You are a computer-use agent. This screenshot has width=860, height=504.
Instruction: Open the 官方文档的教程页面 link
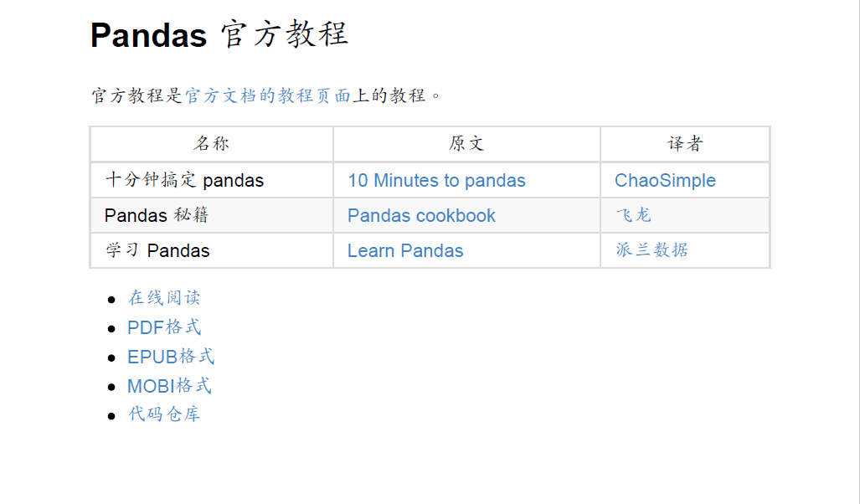coord(267,95)
